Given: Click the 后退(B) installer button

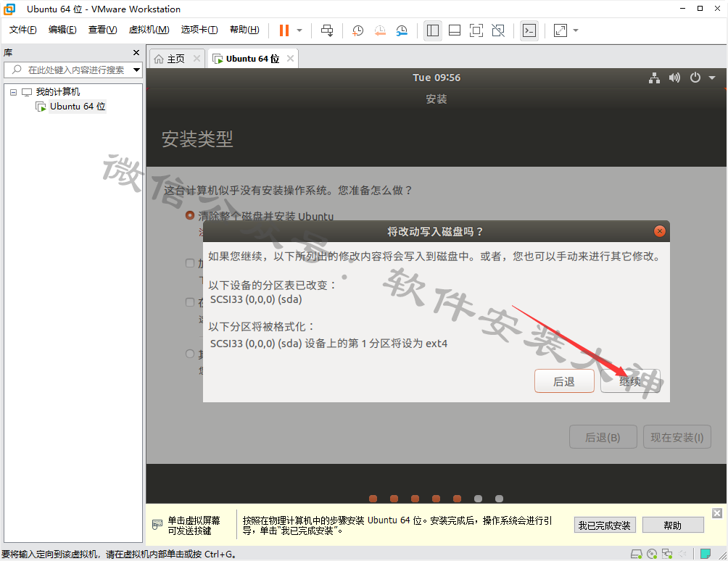Looking at the screenshot, I should coord(603,437).
